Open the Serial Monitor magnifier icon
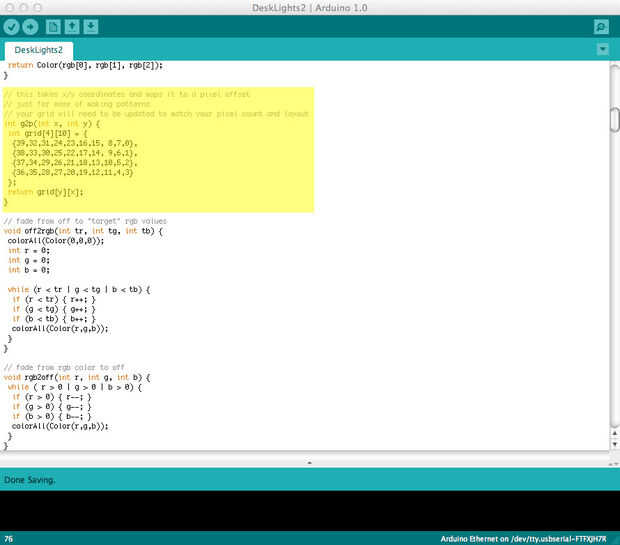Viewport: 620px width, 545px height. click(x=601, y=27)
